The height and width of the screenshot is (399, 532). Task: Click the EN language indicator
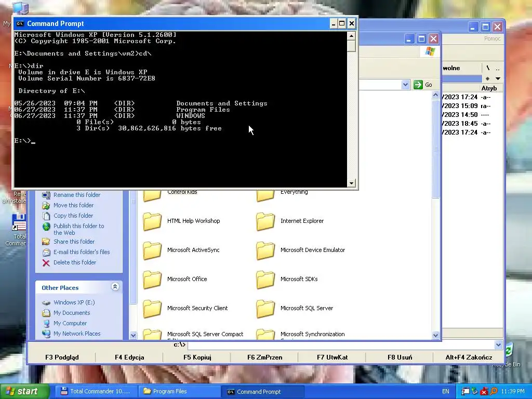445,392
